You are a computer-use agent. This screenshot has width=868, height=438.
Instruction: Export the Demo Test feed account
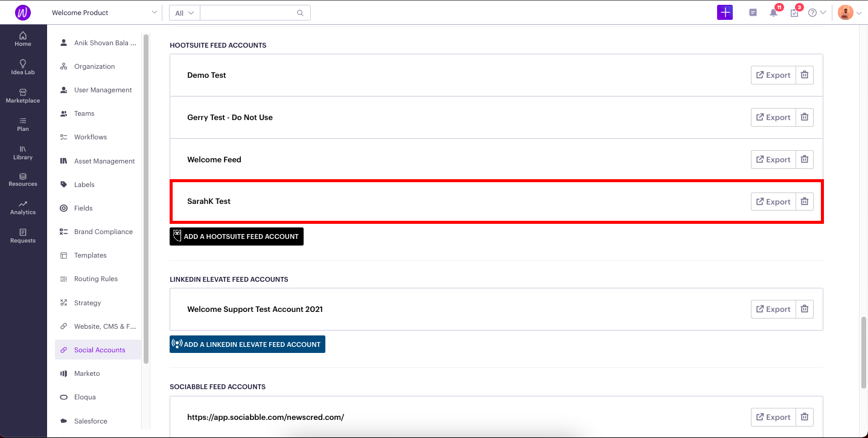tap(773, 75)
